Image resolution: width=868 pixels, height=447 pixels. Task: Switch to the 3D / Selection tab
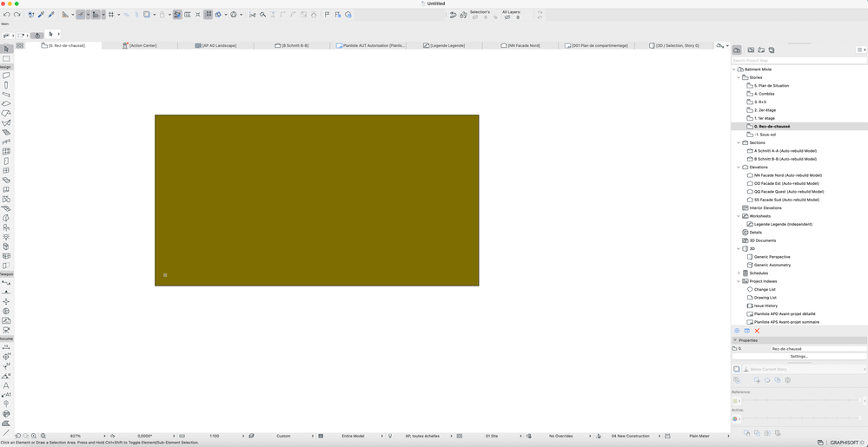click(x=673, y=45)
